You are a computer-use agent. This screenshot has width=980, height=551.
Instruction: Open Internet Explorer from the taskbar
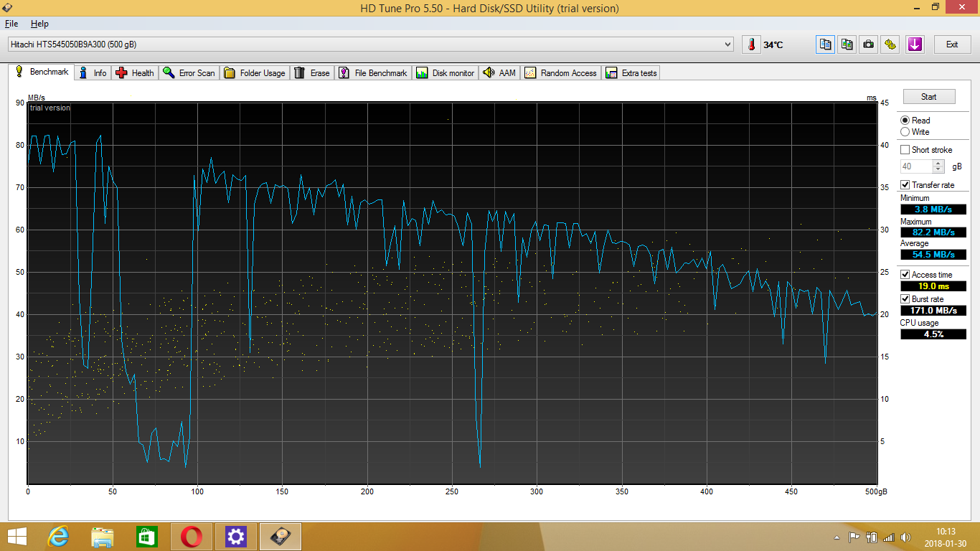pyautogui.click(x=58, y=536)
